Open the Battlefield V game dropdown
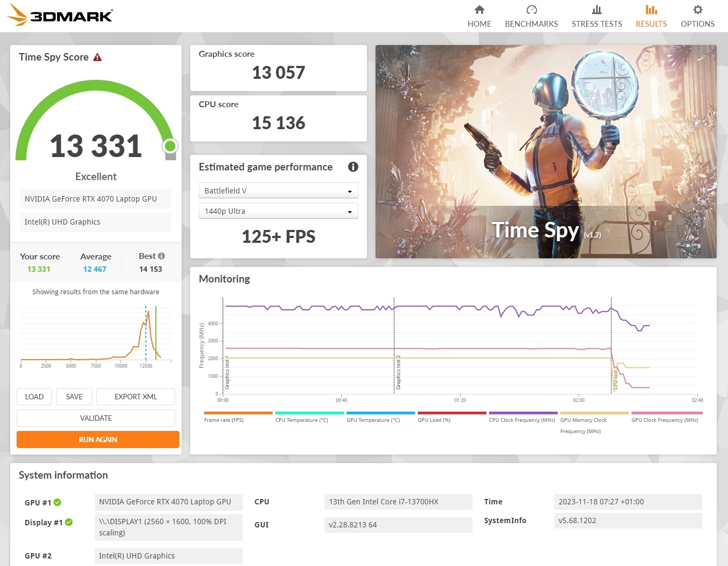This screenshot has width=728, height=566. coord(278,190)
